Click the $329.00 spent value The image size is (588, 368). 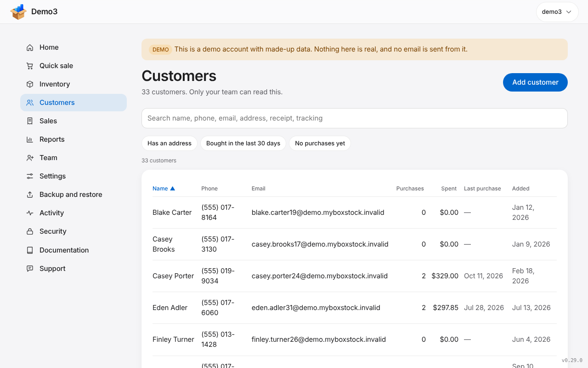(x=445, y=276)
